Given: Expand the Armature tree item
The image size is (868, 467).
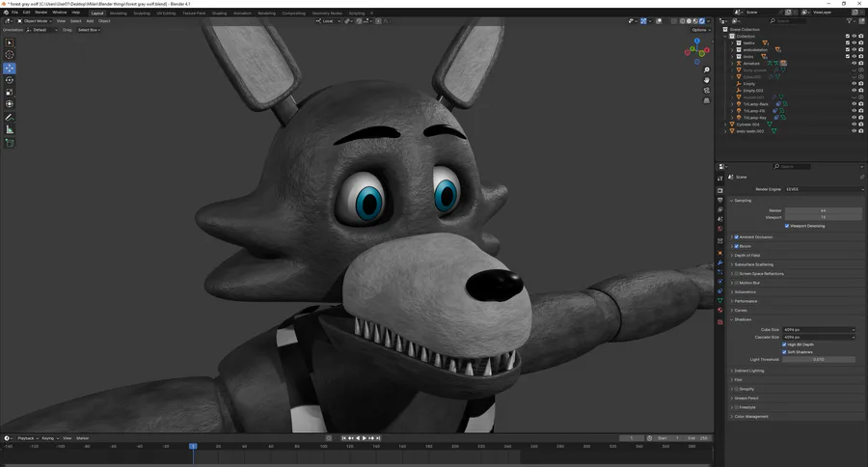Looking at the screenshot, I should tap(732, 63).
